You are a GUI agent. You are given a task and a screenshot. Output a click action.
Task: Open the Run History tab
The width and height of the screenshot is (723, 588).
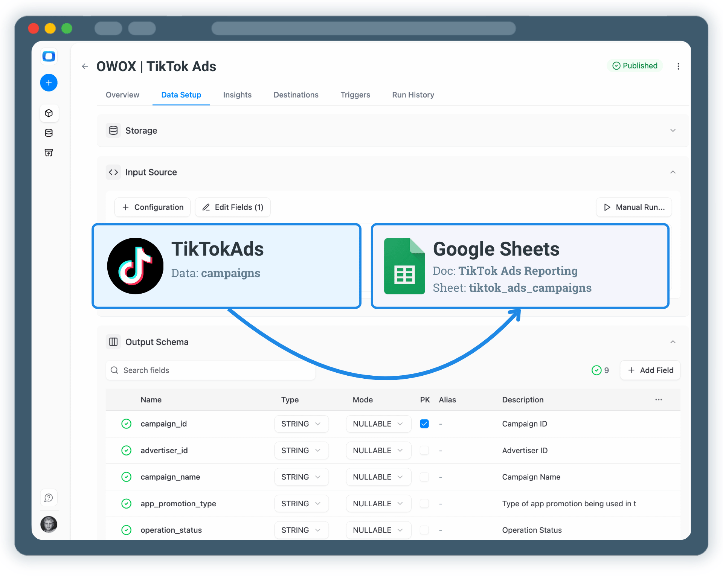click(x=413, y=95)
